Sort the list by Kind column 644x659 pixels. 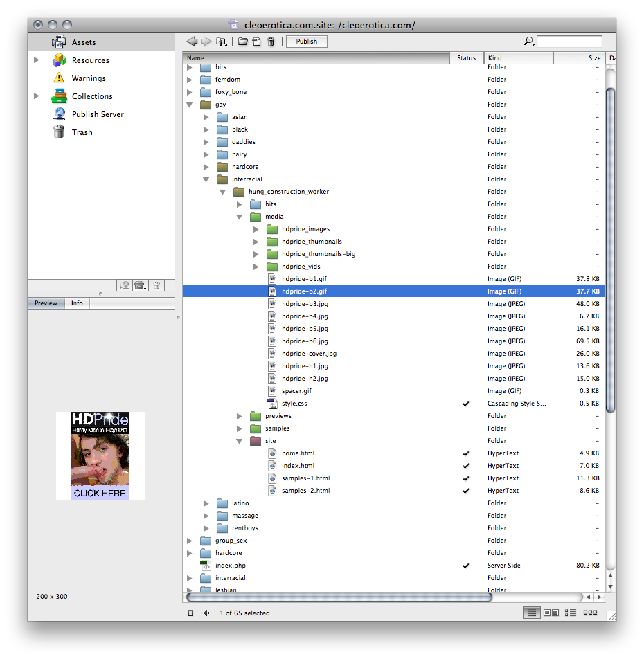[x=518, y=58]
